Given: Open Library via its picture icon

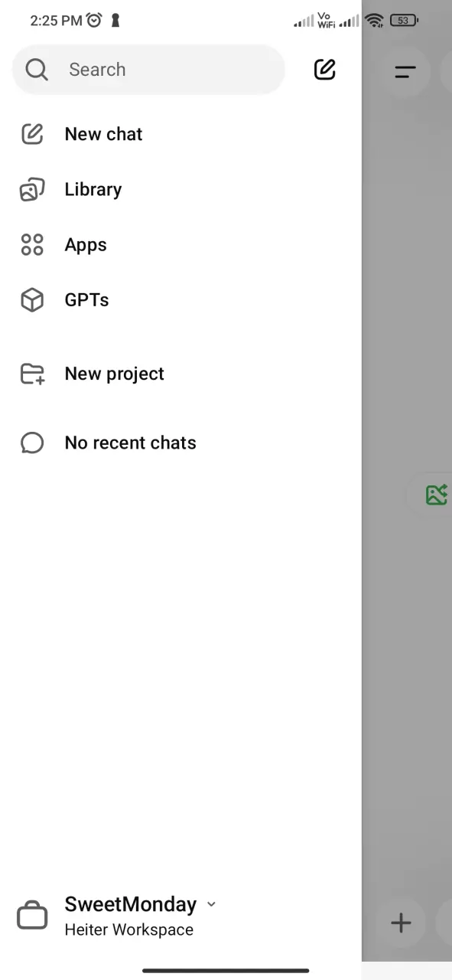Looking at the screenshot, I should [32, 190].
